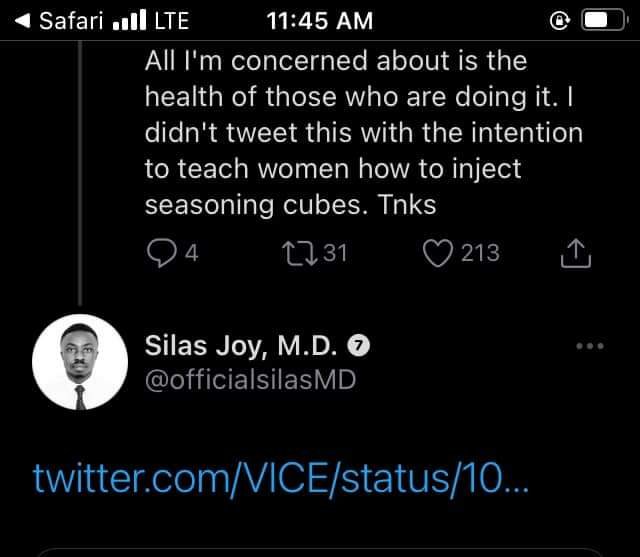Click the reply count of 4
Viewport: 640px width, 557px height.
[x=192, y=253]
